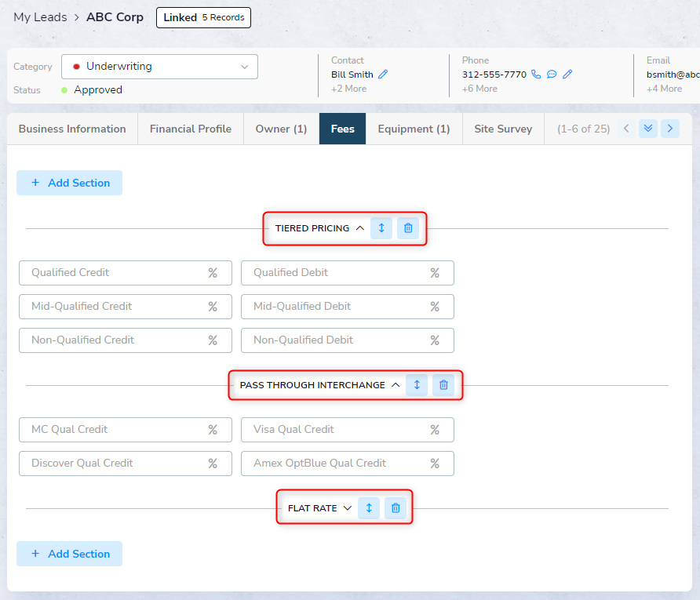Go to the previous set of tabs
Viewport: 700px width, 600px height.
click(x=626, y=129)
